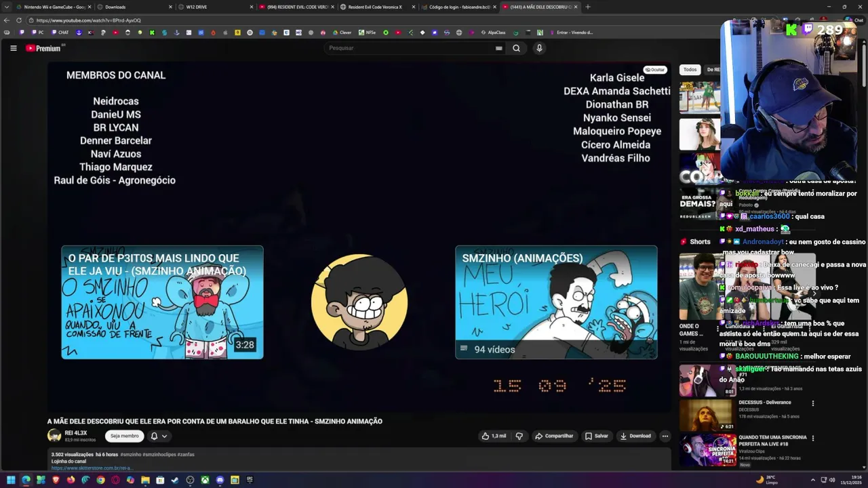The width and height of the screenshot is (868, 488).
Task: Switch to the Downloads browser tab
Action: tap(134, 7)
